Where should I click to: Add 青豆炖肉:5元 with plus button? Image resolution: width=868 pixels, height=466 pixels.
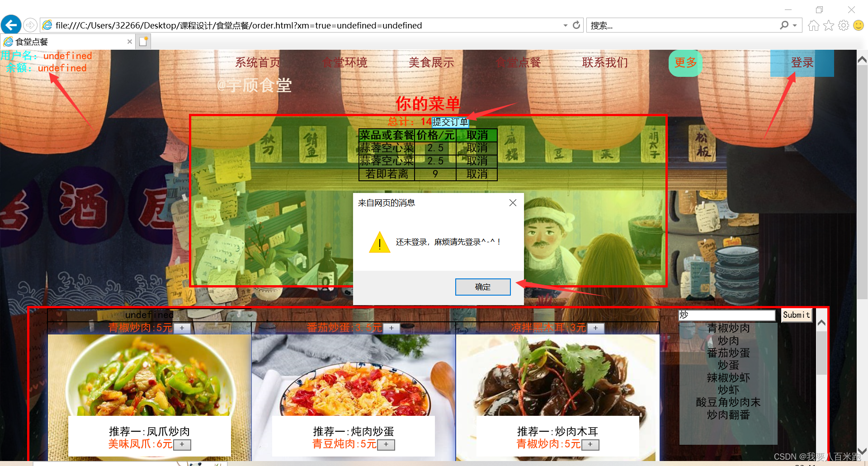[x=386, y=445]
